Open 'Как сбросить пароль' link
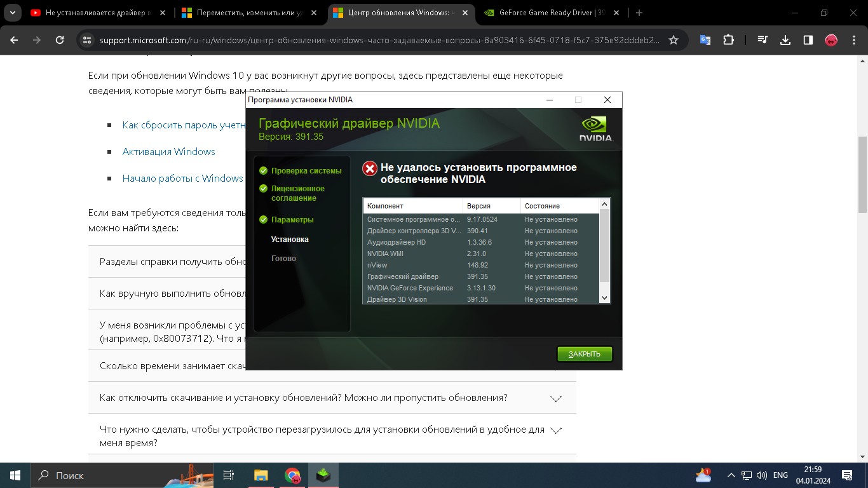868x488 pixels. tap(184, 125)
